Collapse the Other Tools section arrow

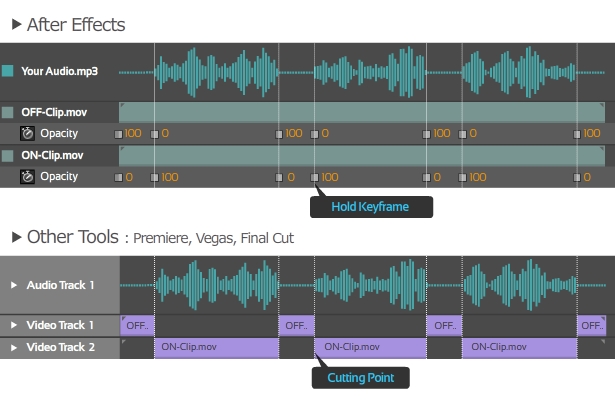point(16,237)
